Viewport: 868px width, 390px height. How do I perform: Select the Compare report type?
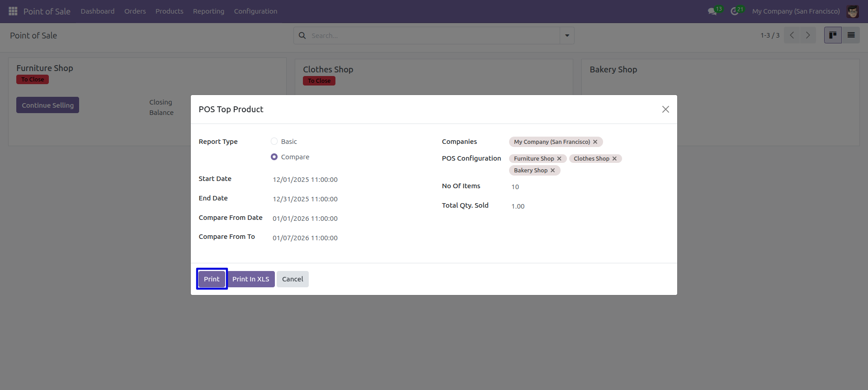pyautogui.click(x=274, y=157)
